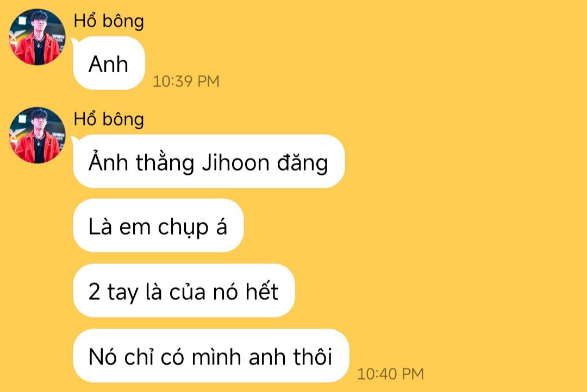Click the word "Là" in the chụp message

point(100,226)
